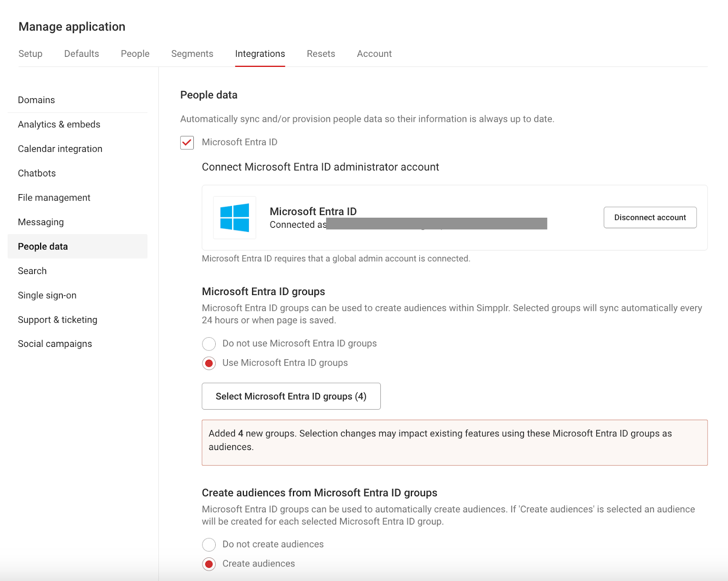
Task: Click the automatically create audiences description text
Action: pos(448,516)
